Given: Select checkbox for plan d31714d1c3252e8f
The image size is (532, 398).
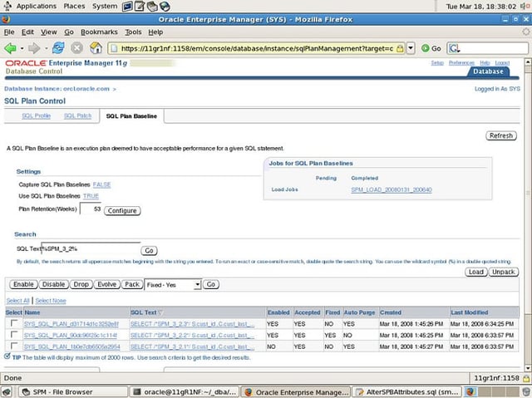Looking at the screenshot, I should [x=14, y=323].
